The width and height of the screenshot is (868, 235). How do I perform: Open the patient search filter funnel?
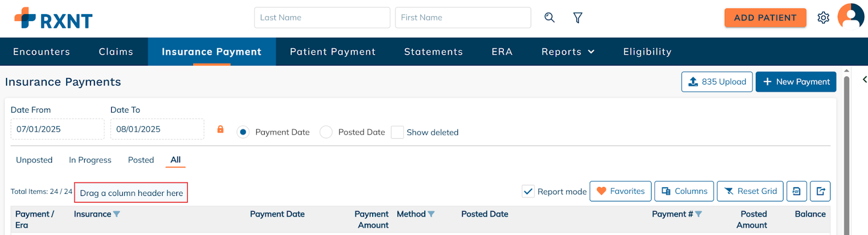pyautogui.click(x=578, y=18)
